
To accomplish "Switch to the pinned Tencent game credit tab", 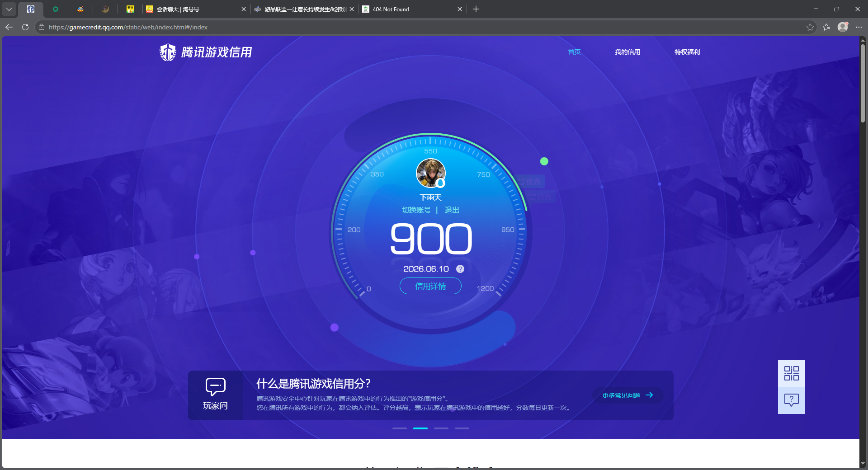I will tap(31, 9).
